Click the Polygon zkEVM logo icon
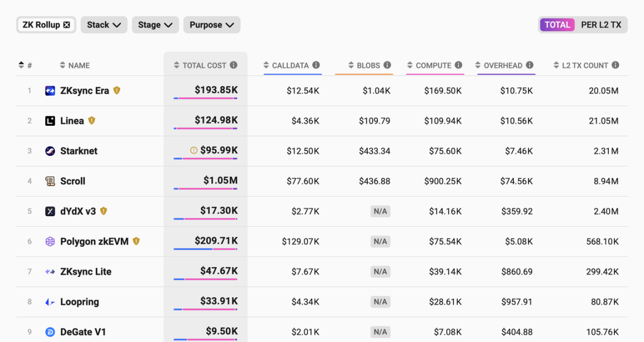This screenshot has width=644, height=342. 50,241
